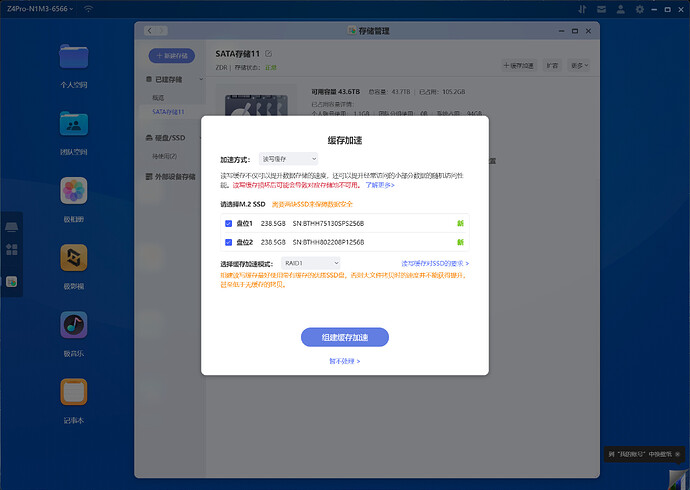This screenshot has width=690, height=490.
Task: Open the 加速方式 读写缓存 dropdown
Action: [288, 158]
